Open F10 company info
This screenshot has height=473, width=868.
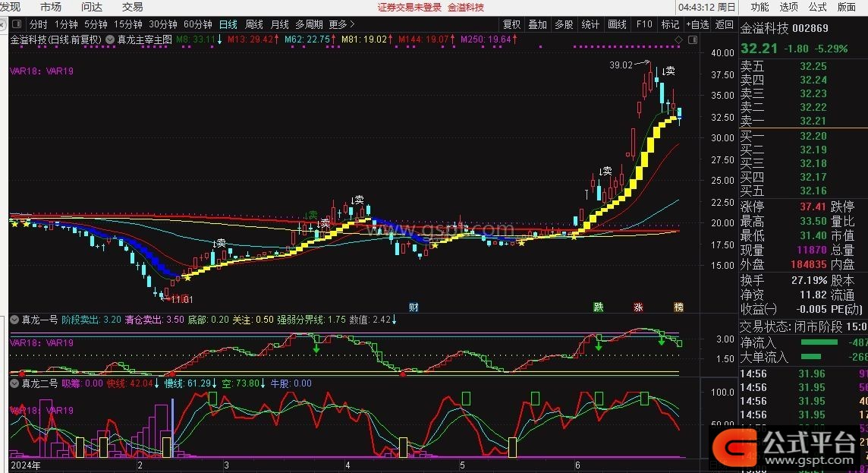pos(644,24)
